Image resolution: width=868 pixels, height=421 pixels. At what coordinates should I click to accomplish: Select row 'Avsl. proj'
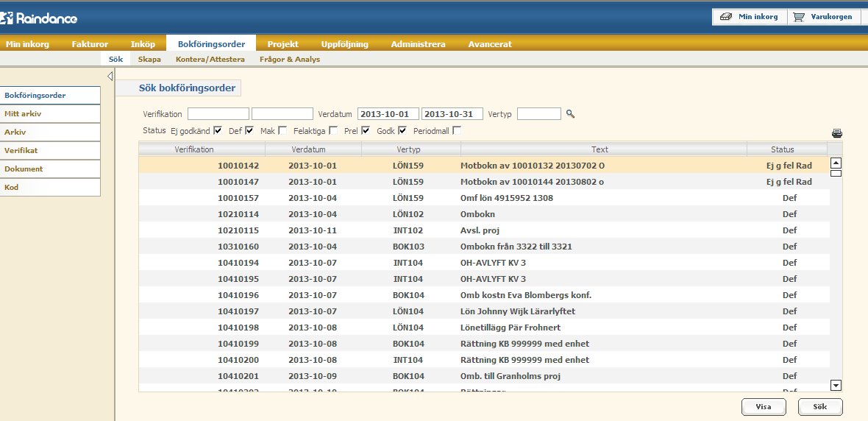(484, 230)
